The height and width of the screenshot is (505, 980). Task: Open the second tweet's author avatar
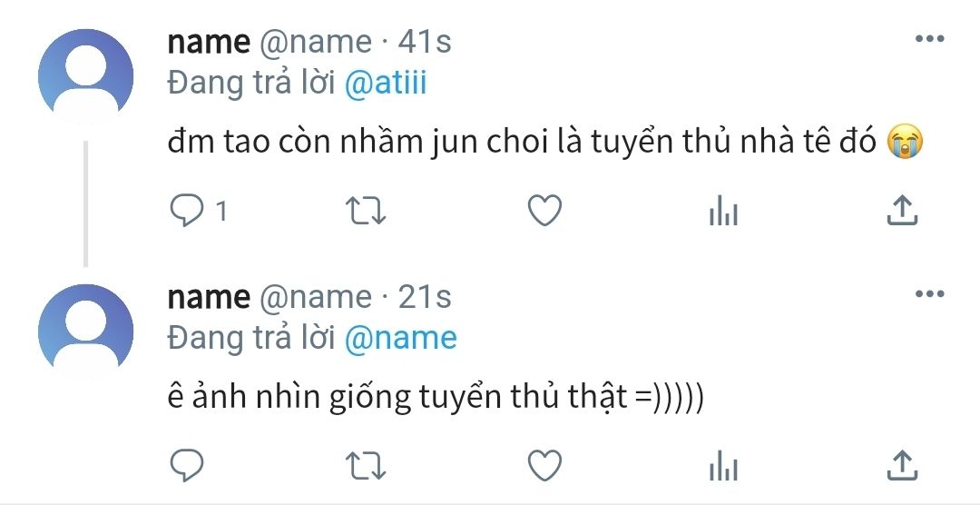pyautogui.click(x=87, y=330)
